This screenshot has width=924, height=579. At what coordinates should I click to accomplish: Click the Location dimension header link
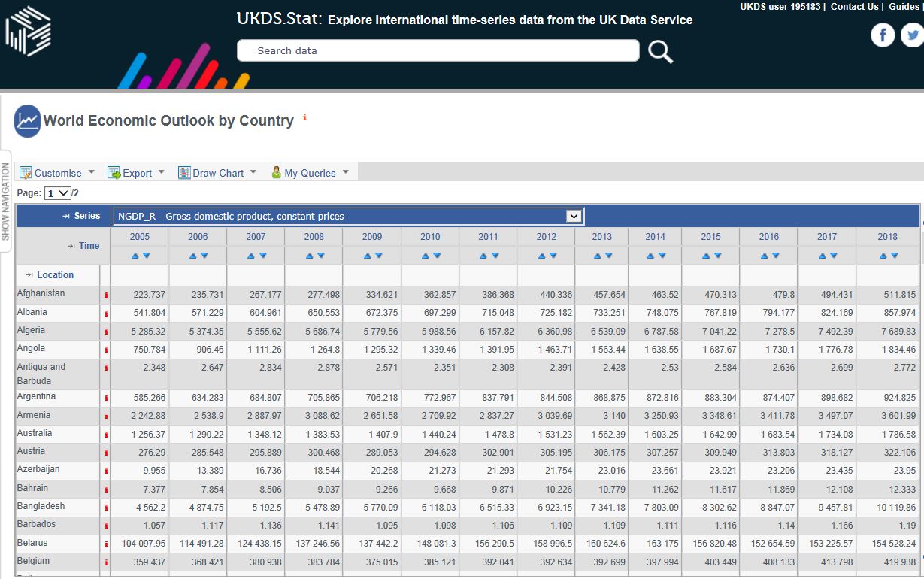(55, 275)
